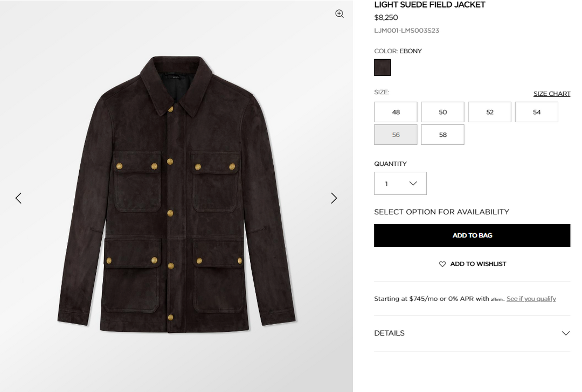This screenshot has width=582, height=392.
Task: Choose size 50
Action: [442, 112]
